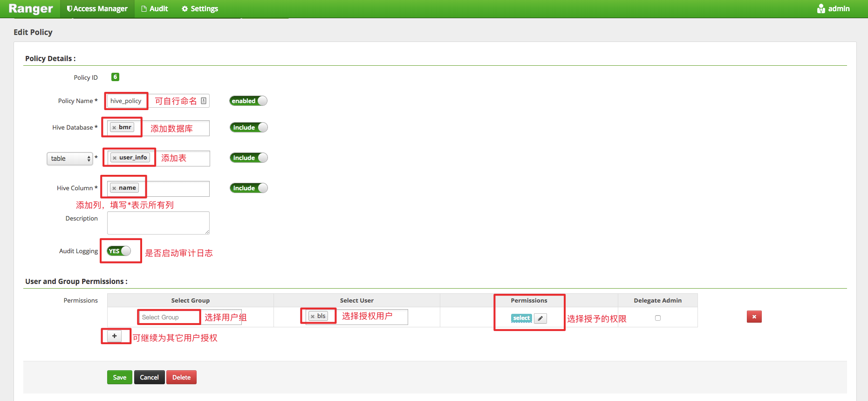Toggle Hive Column include switch

[248, 188]
